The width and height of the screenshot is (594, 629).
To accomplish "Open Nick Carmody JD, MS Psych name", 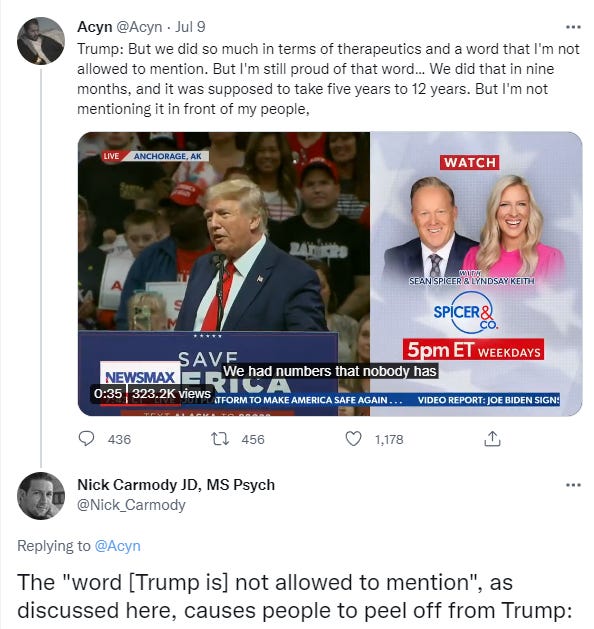I will click(x=176, y=485).
